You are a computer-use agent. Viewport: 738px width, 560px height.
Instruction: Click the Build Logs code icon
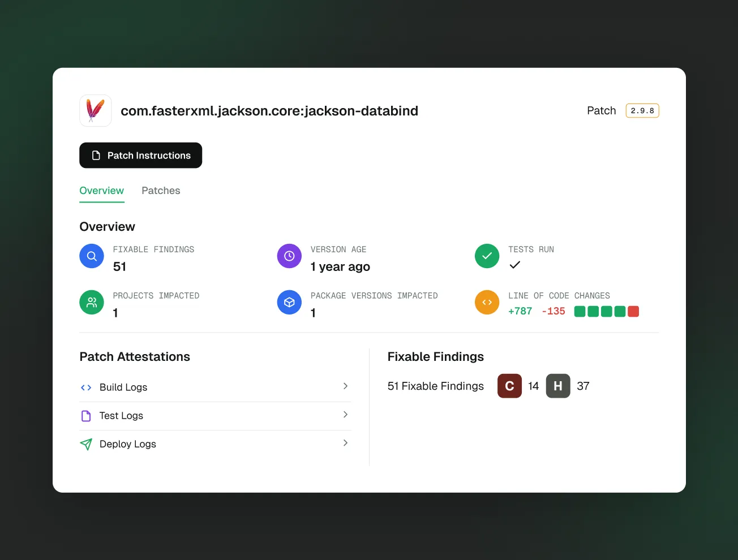click(86, 387)
